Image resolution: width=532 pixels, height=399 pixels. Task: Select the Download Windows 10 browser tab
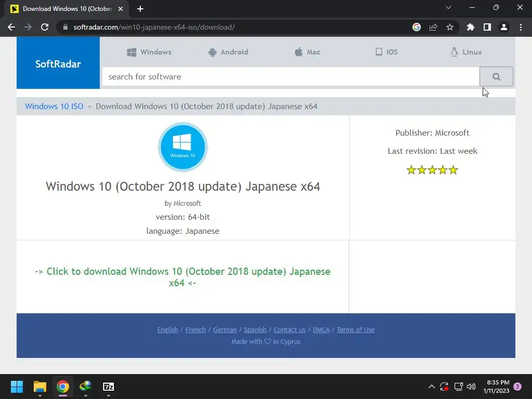(x=67, y=9)
